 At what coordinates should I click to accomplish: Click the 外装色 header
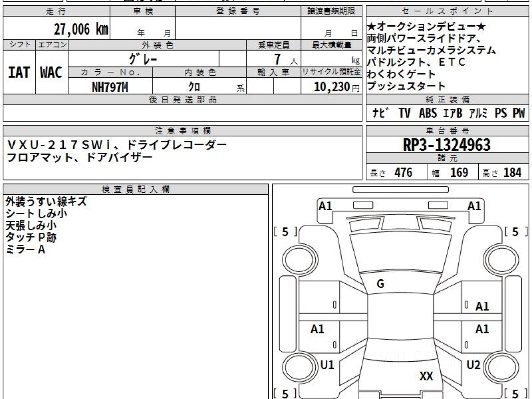(x=157, y=45)
